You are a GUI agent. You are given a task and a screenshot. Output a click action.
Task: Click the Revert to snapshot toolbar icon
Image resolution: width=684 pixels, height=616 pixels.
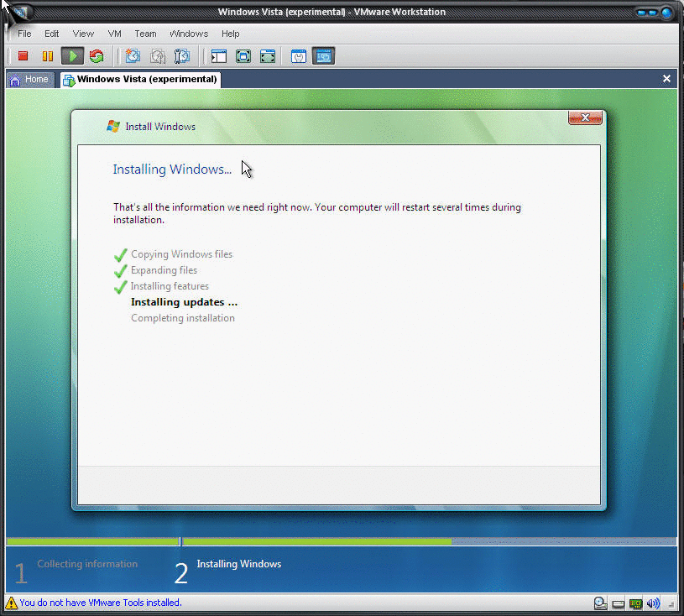coord(158,56)
